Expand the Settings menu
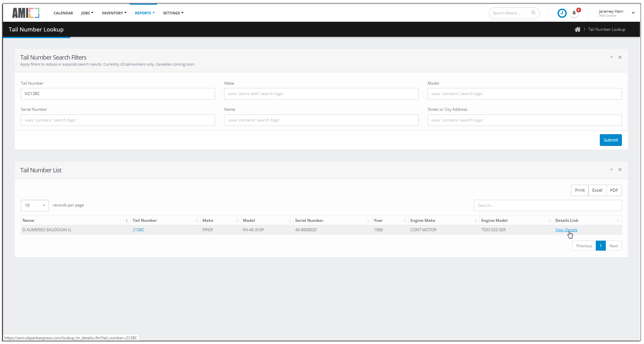This screenshot has width=644, height=344. [x=173, y=13]
